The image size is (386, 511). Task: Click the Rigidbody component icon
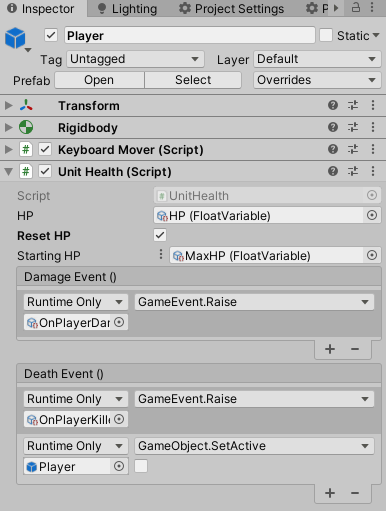[x=26, y=127]
